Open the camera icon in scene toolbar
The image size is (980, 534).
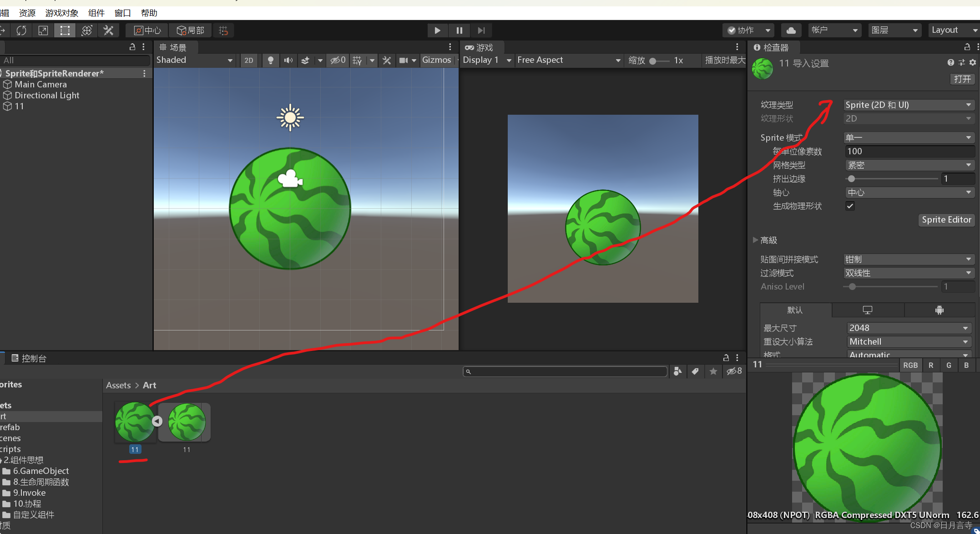click(404, 60)
